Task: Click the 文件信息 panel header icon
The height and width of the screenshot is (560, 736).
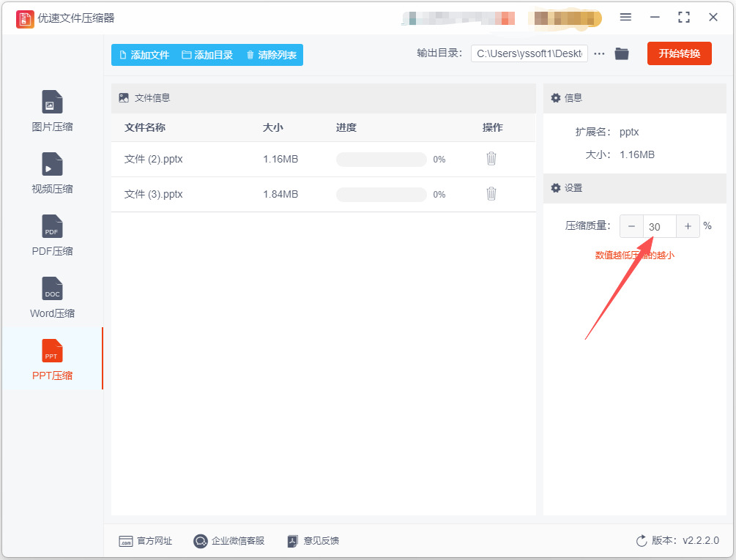Action: (x=124, y=98)
